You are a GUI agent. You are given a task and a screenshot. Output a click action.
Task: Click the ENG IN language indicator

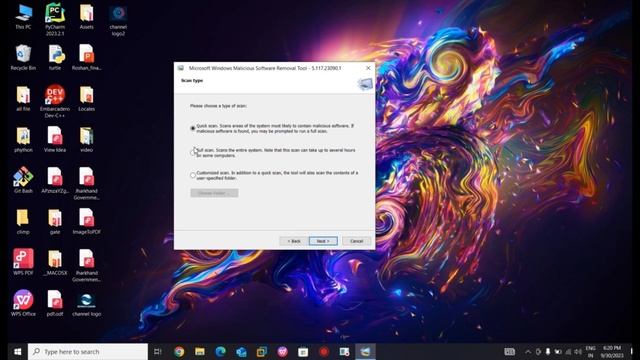(x=590, y=351)
